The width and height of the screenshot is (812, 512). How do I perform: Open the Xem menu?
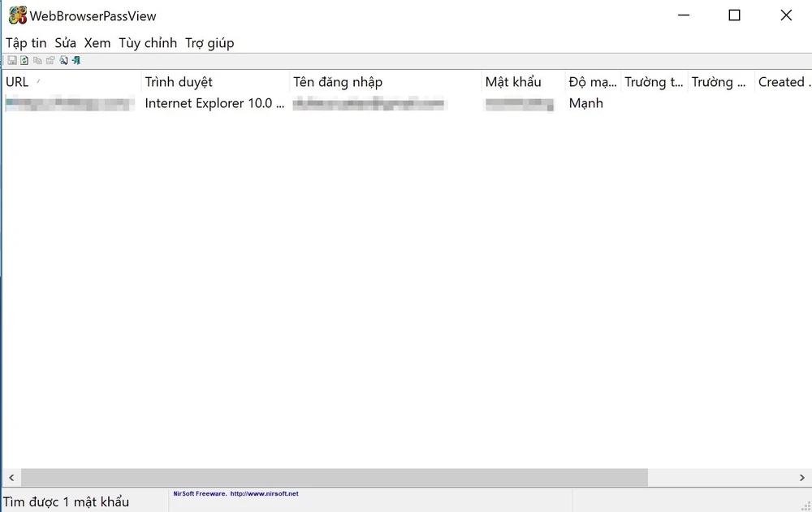click(97, 43)
